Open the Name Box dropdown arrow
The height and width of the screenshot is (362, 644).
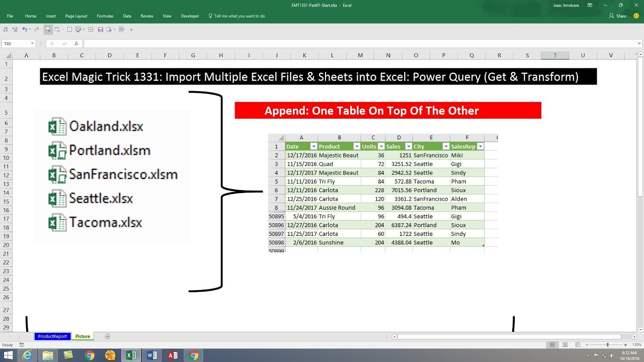point(33,44)
